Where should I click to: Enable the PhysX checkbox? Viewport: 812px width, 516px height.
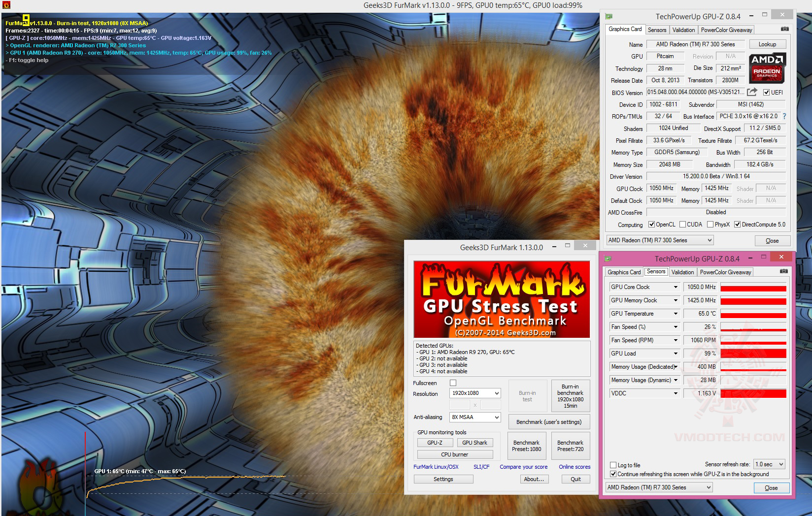tap(710, 225)
